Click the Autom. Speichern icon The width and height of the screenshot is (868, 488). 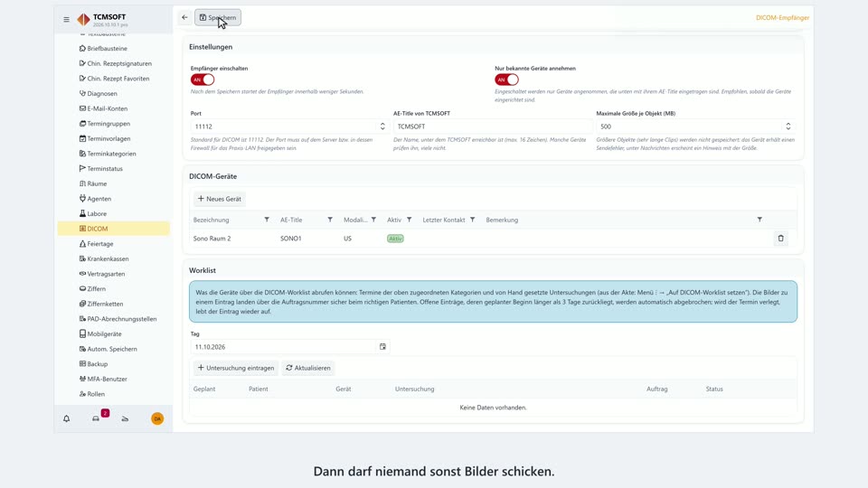coord(82,349)
